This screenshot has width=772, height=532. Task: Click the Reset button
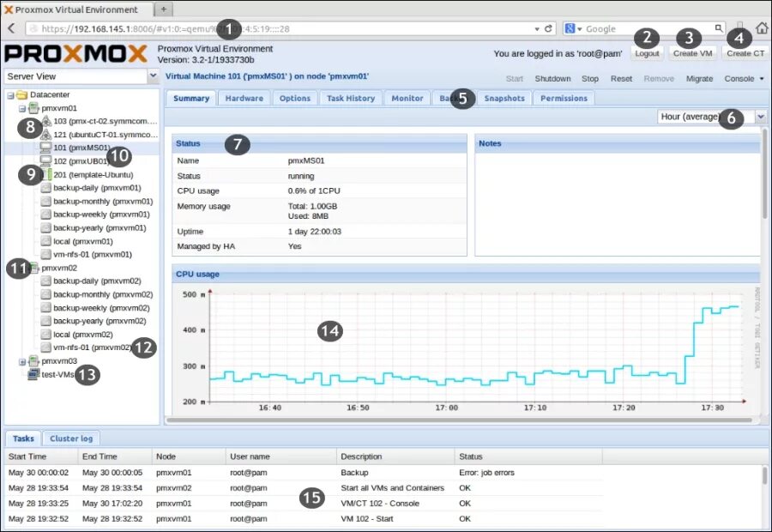click(x=621, y=79)
